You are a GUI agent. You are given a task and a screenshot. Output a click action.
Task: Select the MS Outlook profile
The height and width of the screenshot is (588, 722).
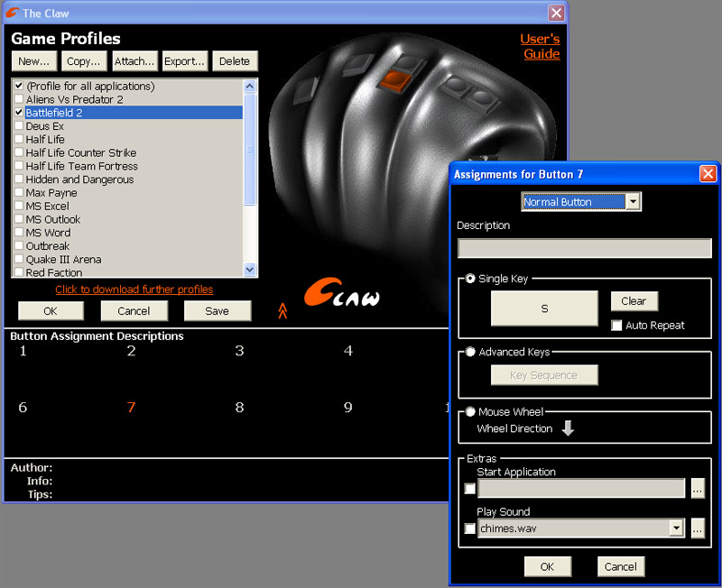(53, 219)
